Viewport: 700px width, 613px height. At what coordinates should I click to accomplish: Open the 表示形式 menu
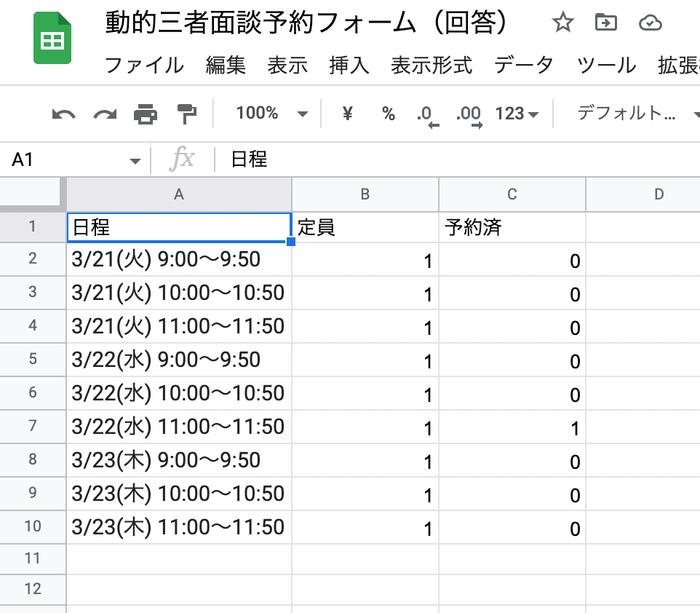(x=431, y=66)
